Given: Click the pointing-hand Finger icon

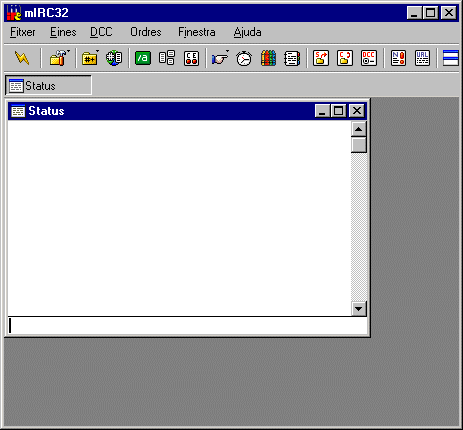Looking at the screenshot, I should (x=220, y=58).
